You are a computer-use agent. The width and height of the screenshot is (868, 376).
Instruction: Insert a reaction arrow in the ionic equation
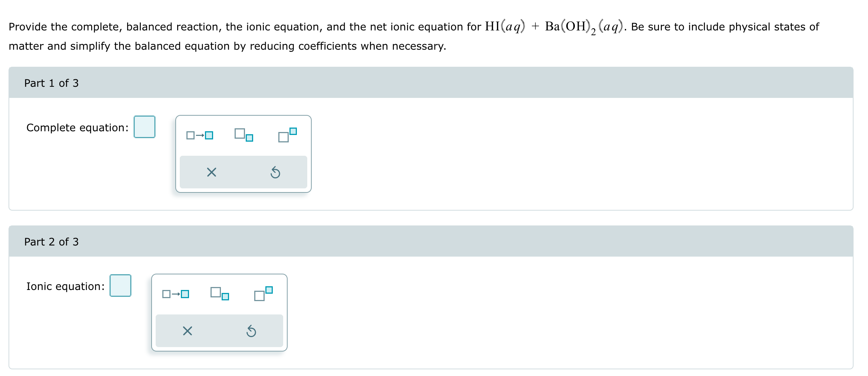pyautogui.click(x=175, y=294)
